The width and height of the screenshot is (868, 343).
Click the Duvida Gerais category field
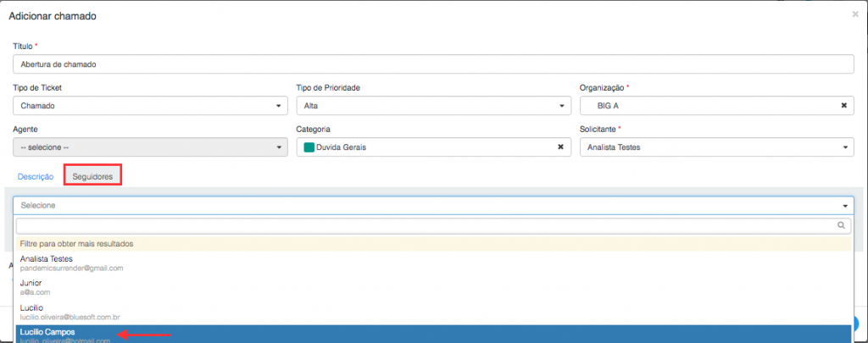433,147
